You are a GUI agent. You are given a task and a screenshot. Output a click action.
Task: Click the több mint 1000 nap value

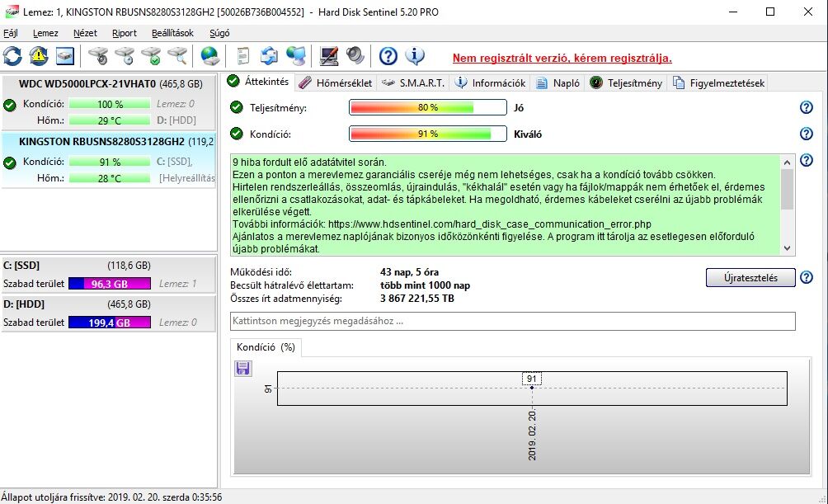tap(425, 285)
